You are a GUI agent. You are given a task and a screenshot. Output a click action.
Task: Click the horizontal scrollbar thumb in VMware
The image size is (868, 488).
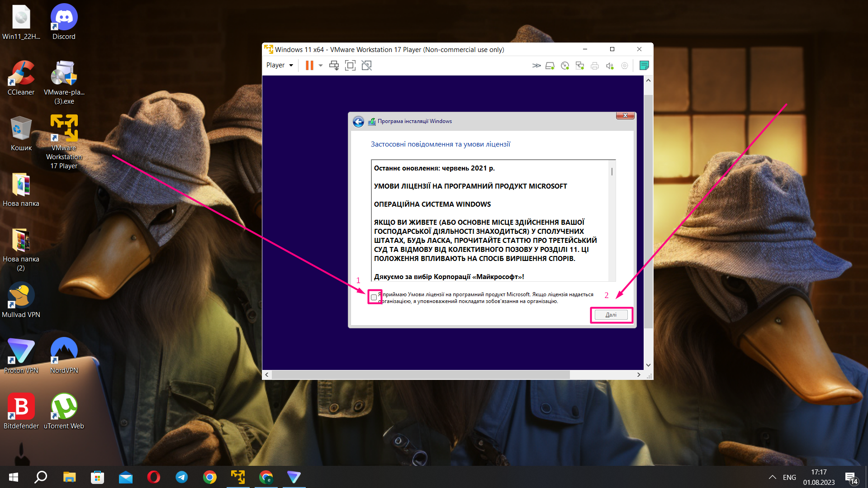[x=421, y=375]
